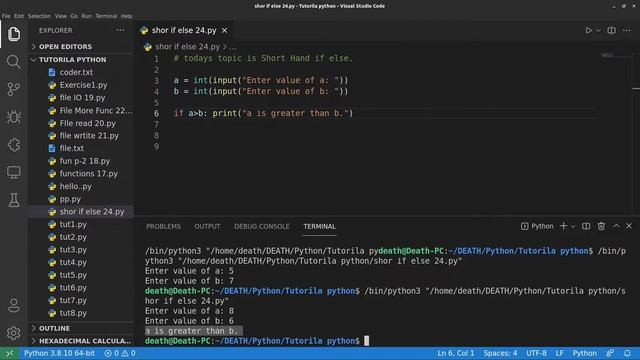Open Run and Debug view
Viewport: 640px width, 360px height.
[x=13, y=117]
